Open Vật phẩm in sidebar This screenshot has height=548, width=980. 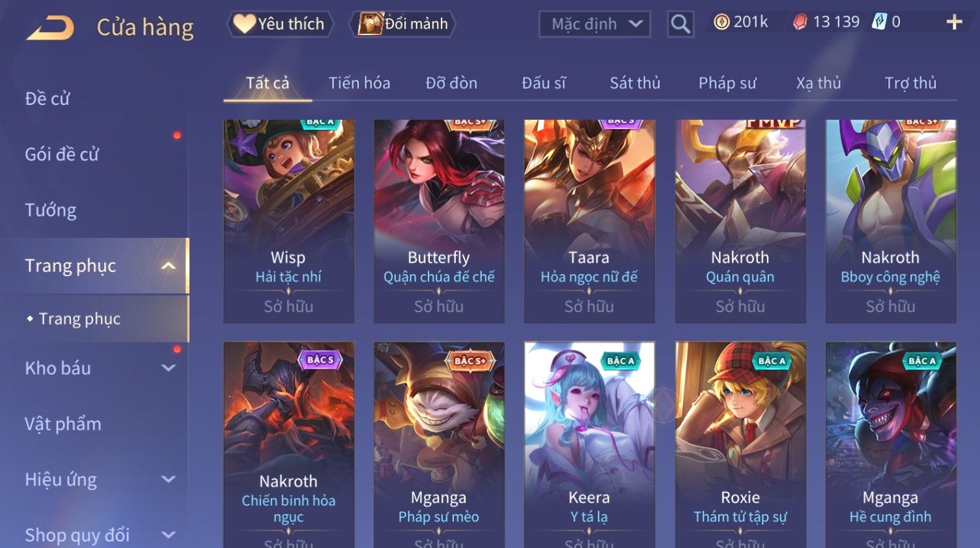(x=63, y=424)
